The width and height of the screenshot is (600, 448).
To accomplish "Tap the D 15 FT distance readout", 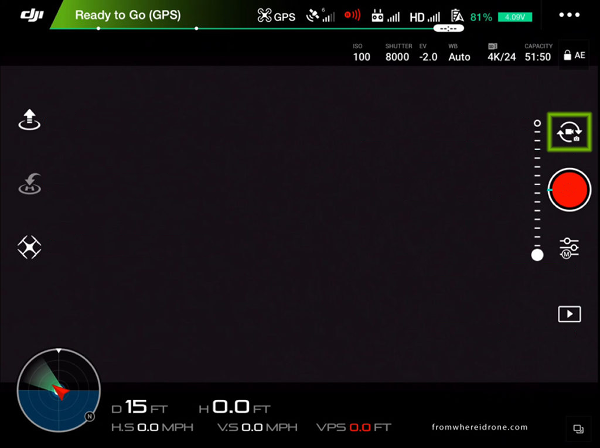I will [x=140, y=407].
